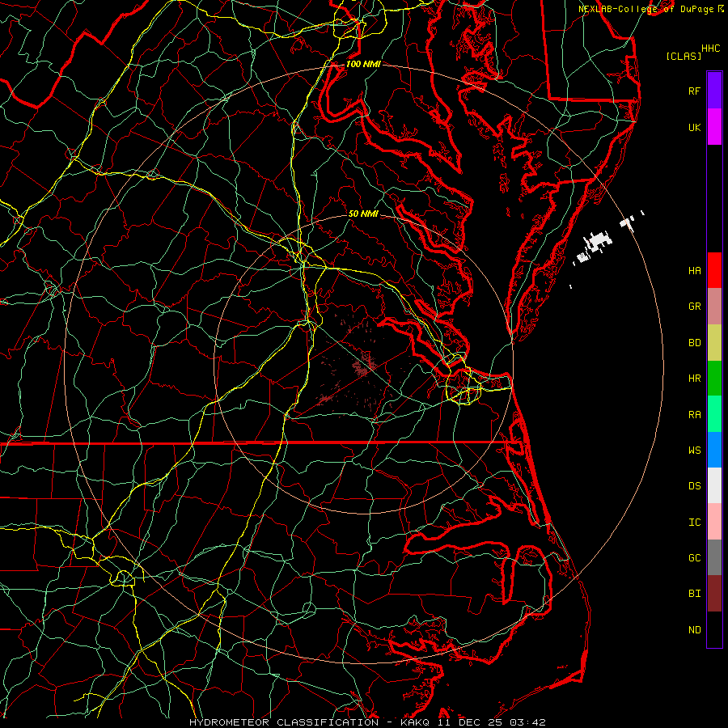Viewport: 728px width, 728px height.
Task: Click the [CLAS] units label
Action: (684, 57)
